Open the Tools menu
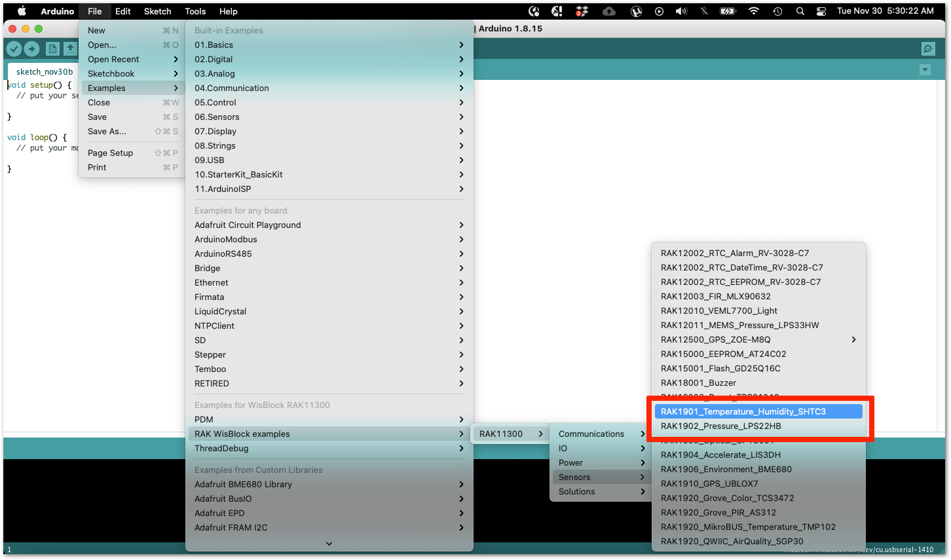The height and width of the screenshot is (560, 951). (195, 11)
